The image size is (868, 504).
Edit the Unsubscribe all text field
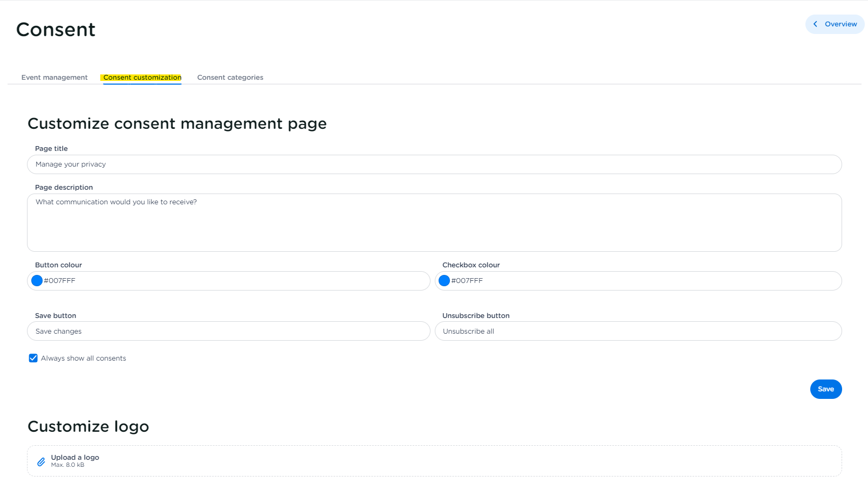pos(638,332)
